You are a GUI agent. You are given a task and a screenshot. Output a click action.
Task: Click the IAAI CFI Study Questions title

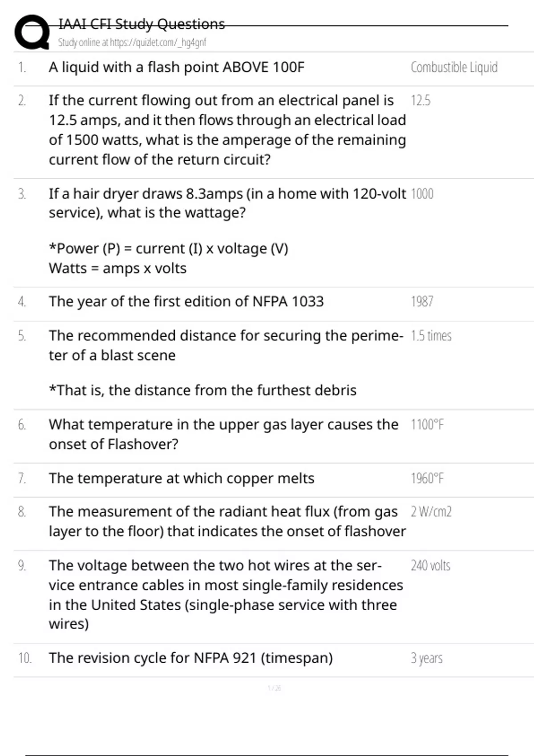142,24
